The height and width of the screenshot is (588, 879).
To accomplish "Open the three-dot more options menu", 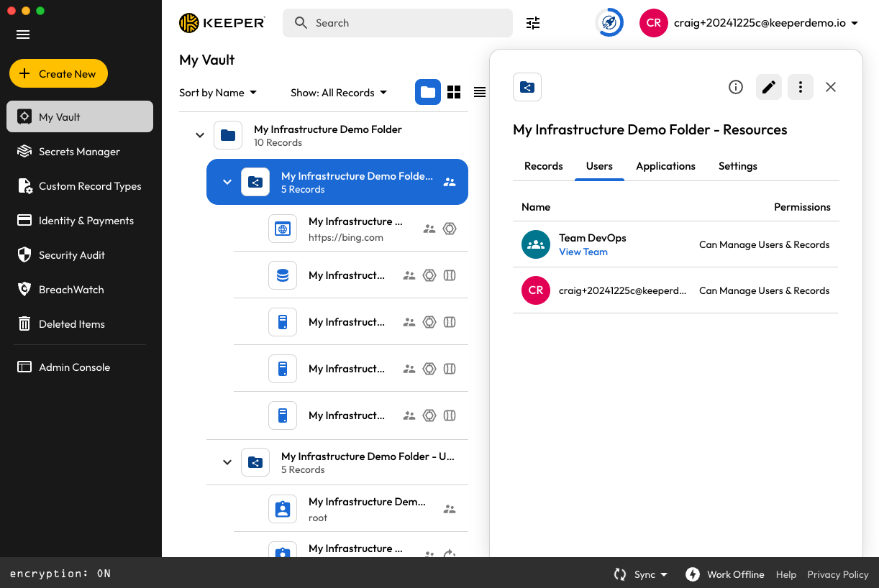I will point(801,87).
